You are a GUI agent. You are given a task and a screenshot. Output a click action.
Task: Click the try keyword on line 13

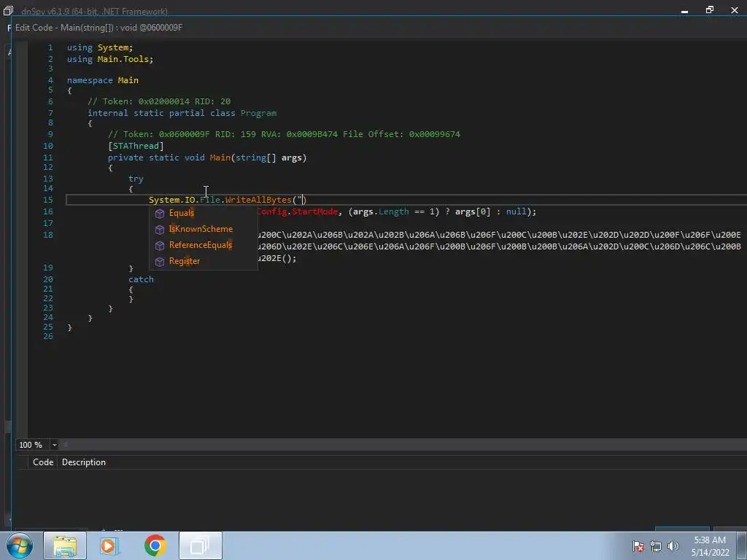tap(136, 179)
